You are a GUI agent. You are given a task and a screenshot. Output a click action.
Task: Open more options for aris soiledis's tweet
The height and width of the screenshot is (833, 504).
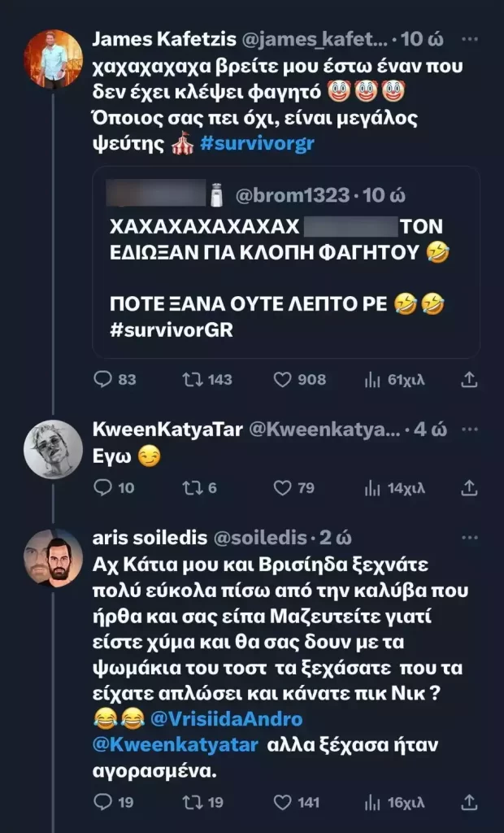(x=470, y=538)
